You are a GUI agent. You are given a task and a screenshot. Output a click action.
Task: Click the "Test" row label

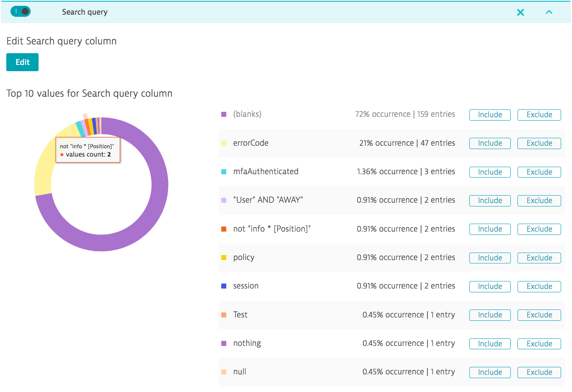click(x=240, y=315)
